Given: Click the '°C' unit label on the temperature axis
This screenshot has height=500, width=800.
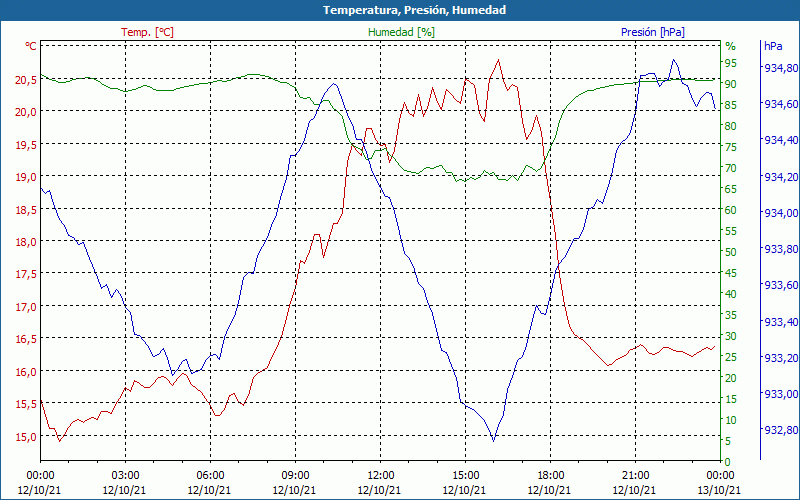Looking at the screenshot, I should (31, 46).
